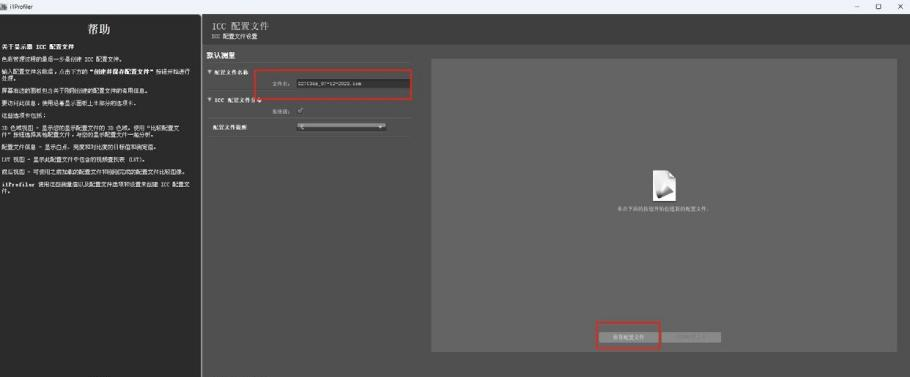
Task: Open the 配置文件版本 dropdown
Action: pyautogui.click(x=341, y=126)
